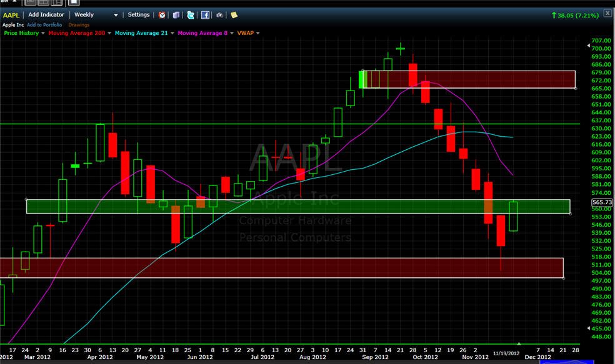Image resolution: width=615 pixels, height=364 pixels.
Task: Select the lower red rectangle drawing near 511
Action: click(282, 268)
